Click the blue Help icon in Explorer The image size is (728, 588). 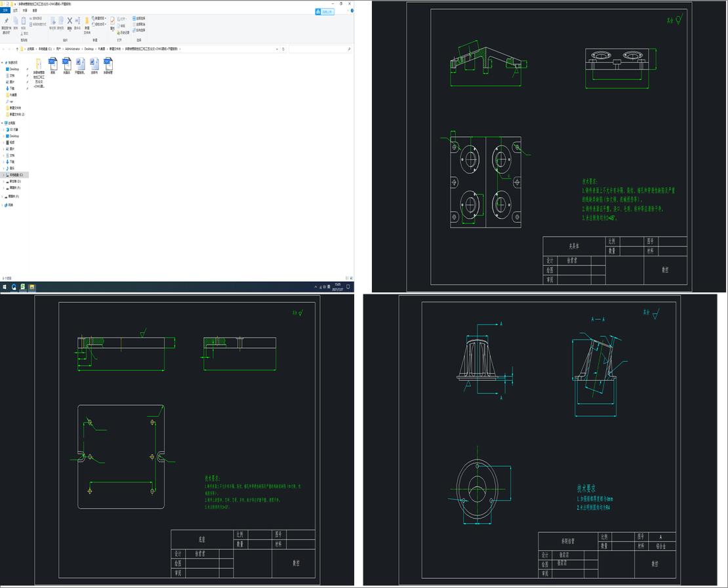352,10
